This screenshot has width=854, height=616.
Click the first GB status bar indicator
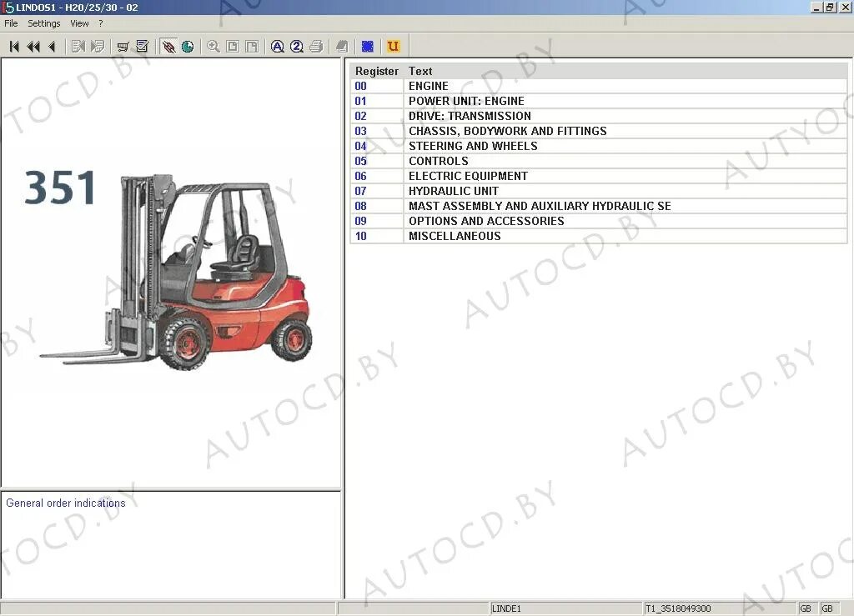tap(806, 608)
